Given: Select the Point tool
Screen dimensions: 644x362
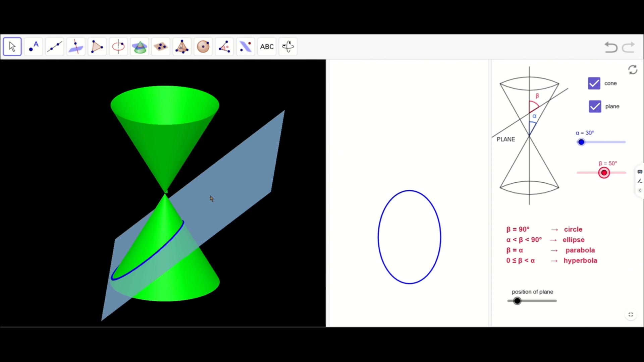Looking at the screenshot, I should tap(34, 47).
